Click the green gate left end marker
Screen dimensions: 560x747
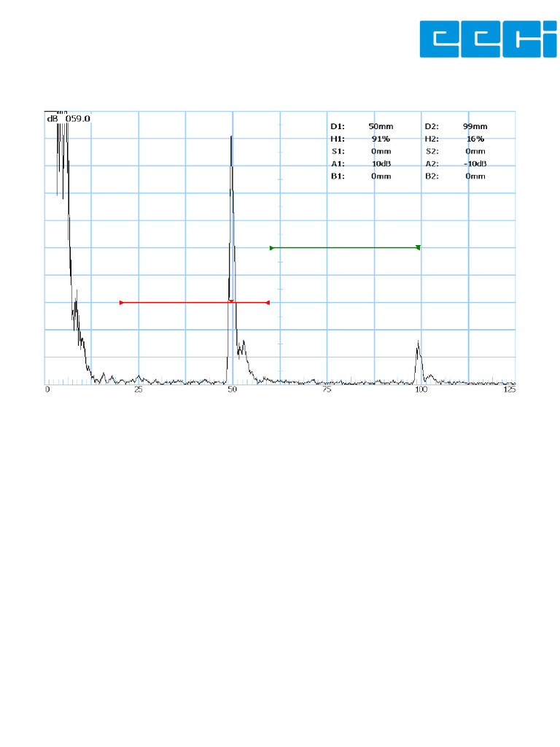click(271, 248)
